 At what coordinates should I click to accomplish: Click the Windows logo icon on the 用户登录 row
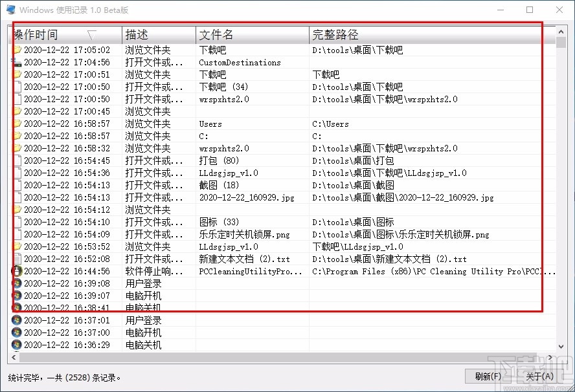(17, 283)
